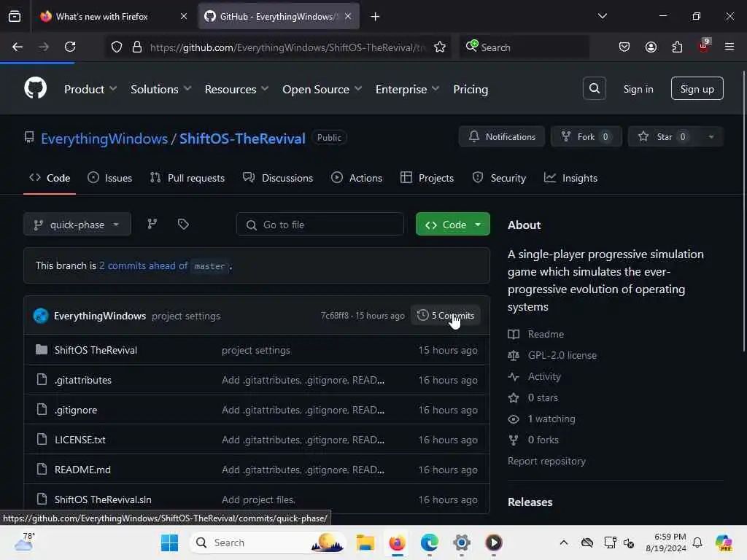Click the Notifications button
Screen dimensions: 747x560
tap(502, 136)
